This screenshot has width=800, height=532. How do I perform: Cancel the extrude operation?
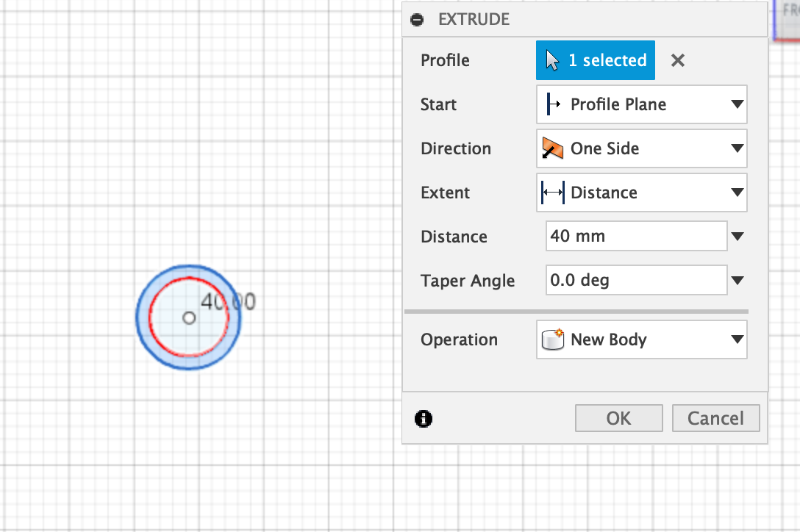click(x=715, y=418)
